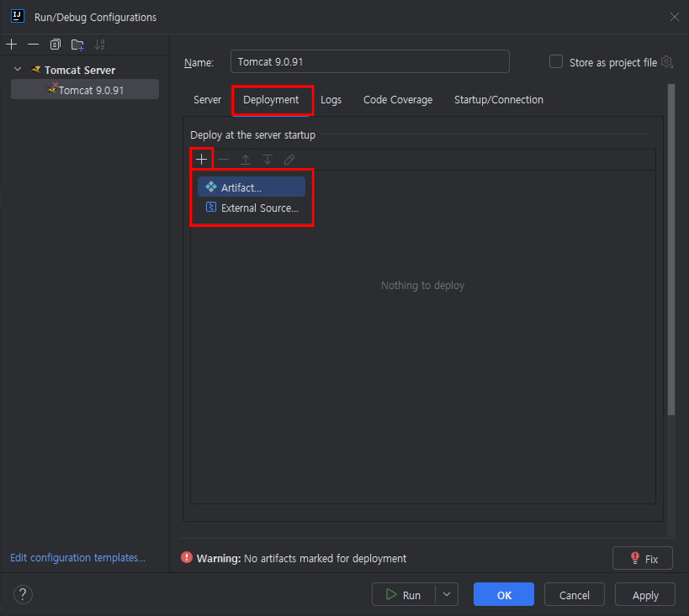Select the Tomcat 9.0.91 configuration
Screen dimensions: 689x616
coord(85,90)
